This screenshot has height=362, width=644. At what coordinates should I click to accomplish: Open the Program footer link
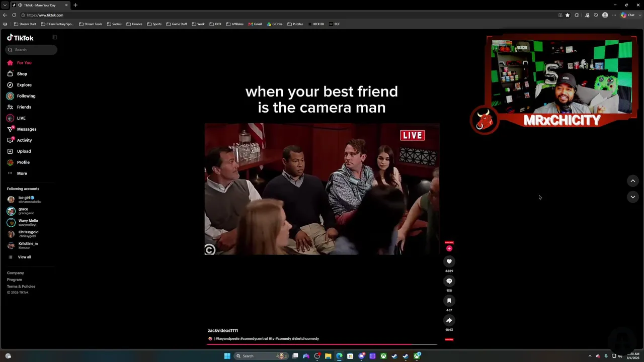pyautogui.click(x=15, y=280)
